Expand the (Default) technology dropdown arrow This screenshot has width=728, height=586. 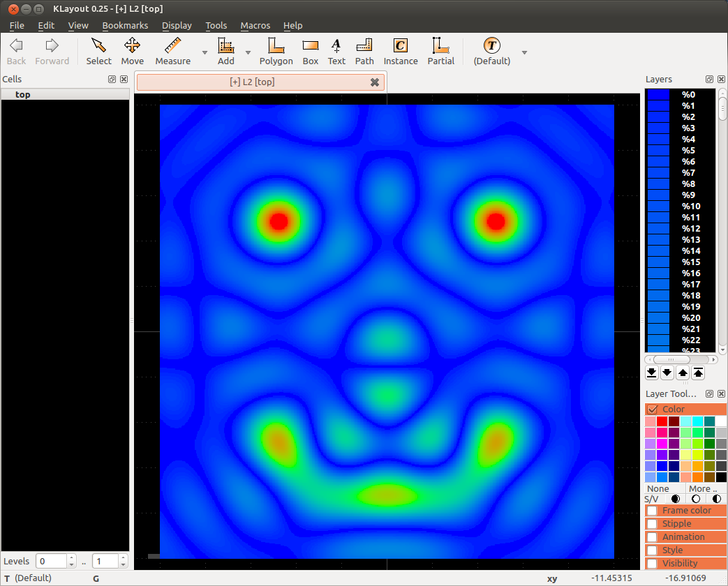click(x=524, y=52)
